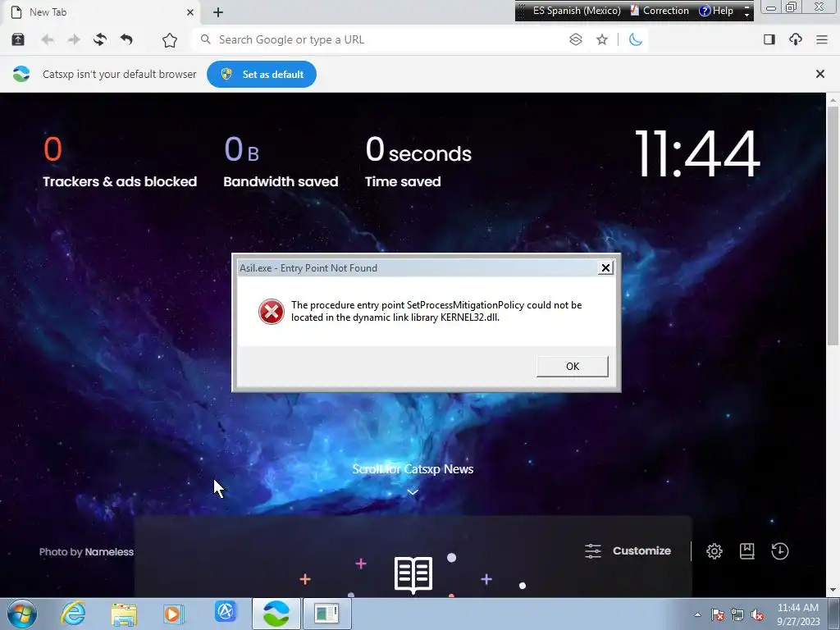Click the star bookmarks icon beside the undo arrow

169,40
